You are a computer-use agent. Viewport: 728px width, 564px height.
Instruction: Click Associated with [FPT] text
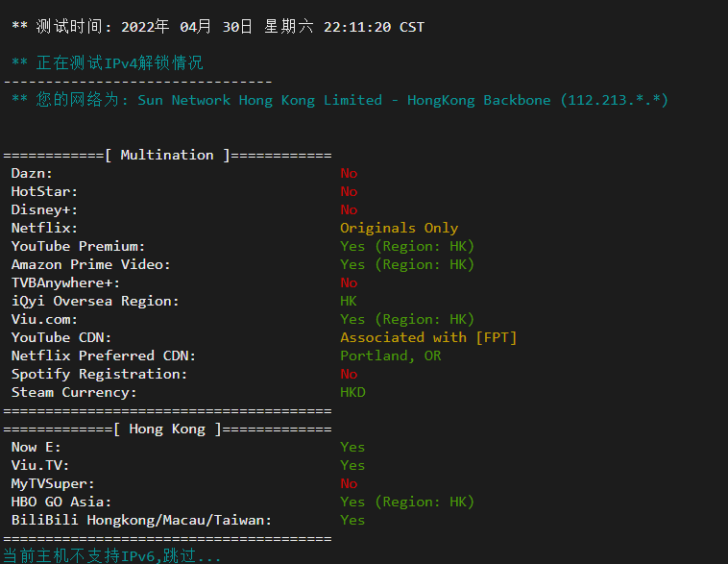coord(428,337)
